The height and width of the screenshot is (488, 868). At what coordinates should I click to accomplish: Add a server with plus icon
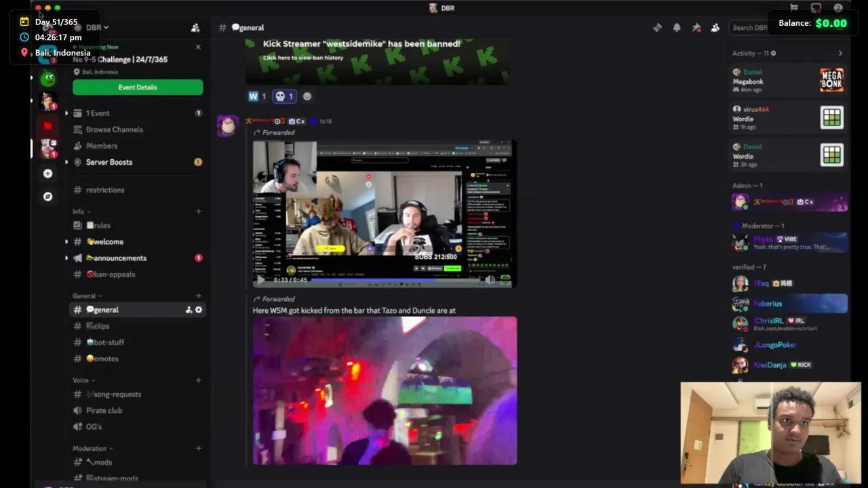(47, 174)
